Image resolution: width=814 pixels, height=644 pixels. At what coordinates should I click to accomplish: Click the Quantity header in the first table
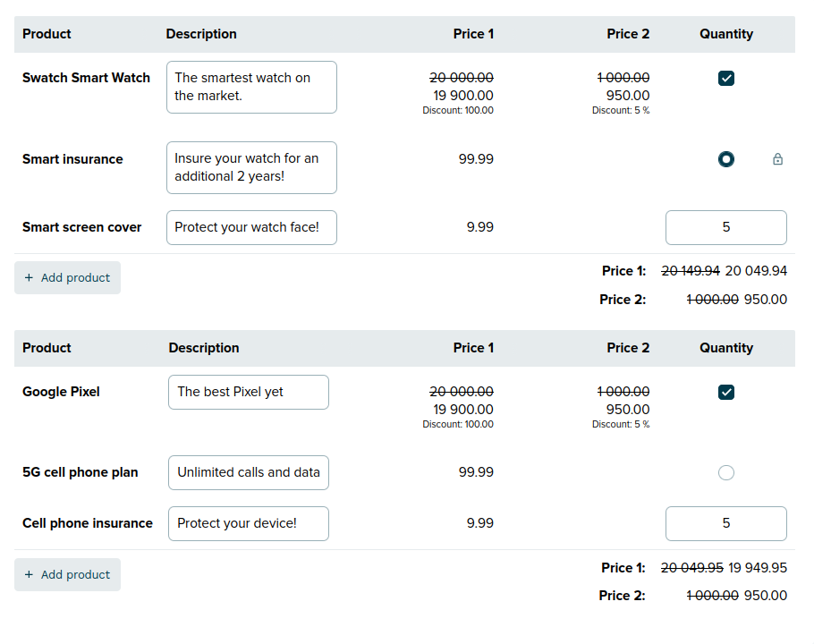[726, 34]
